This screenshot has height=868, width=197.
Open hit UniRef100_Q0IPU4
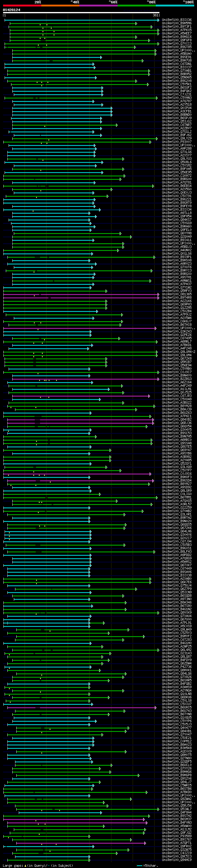click(x=177, y=108)
